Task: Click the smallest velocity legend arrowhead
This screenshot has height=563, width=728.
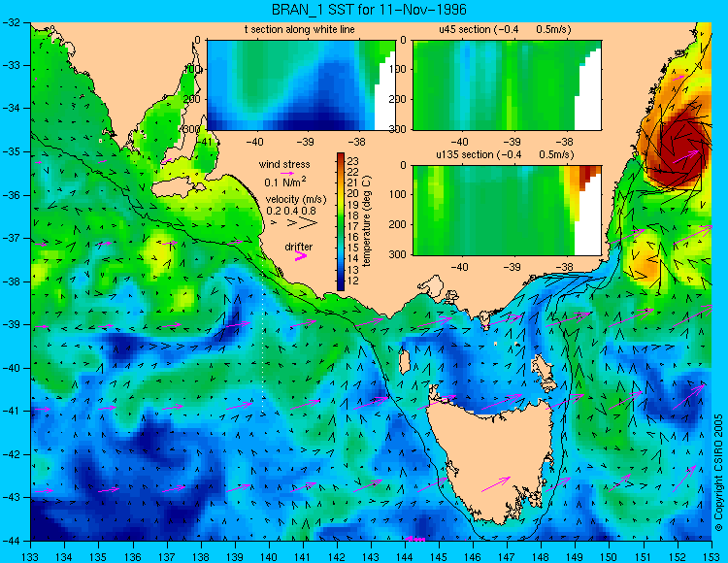Action: coord(274,223)
